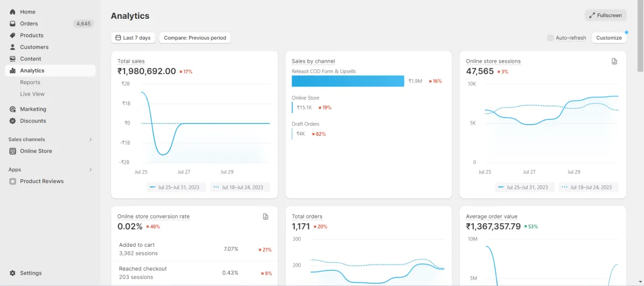Click the Added to cart funnel row

(194, 249)
